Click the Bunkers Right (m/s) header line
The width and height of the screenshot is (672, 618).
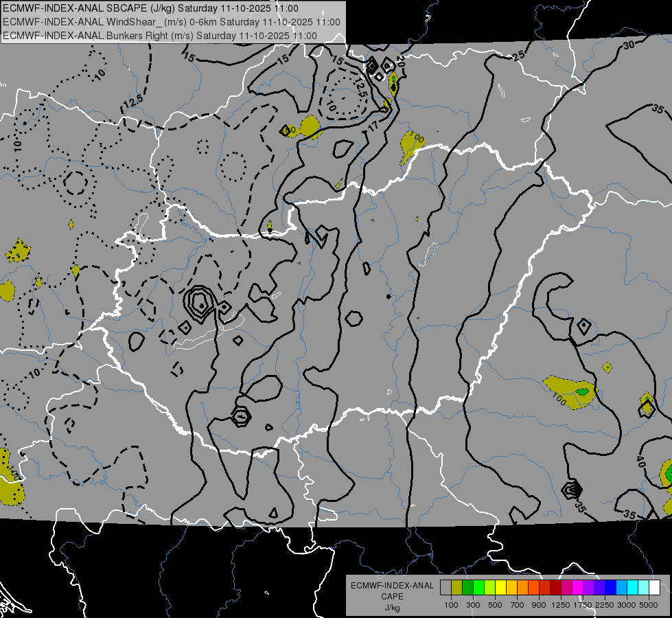coord(160,36)
